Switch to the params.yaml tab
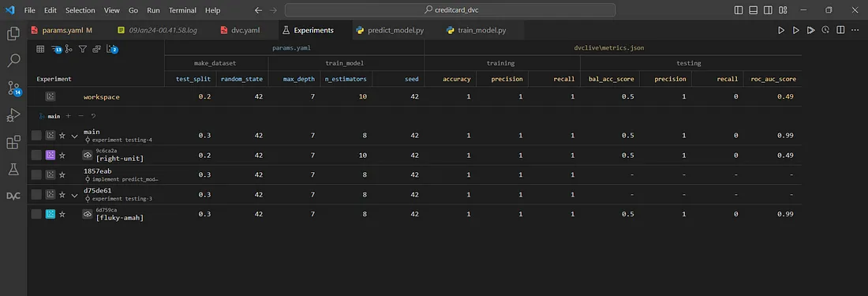The height and width of the screenshot is (296, 868). 66,30
